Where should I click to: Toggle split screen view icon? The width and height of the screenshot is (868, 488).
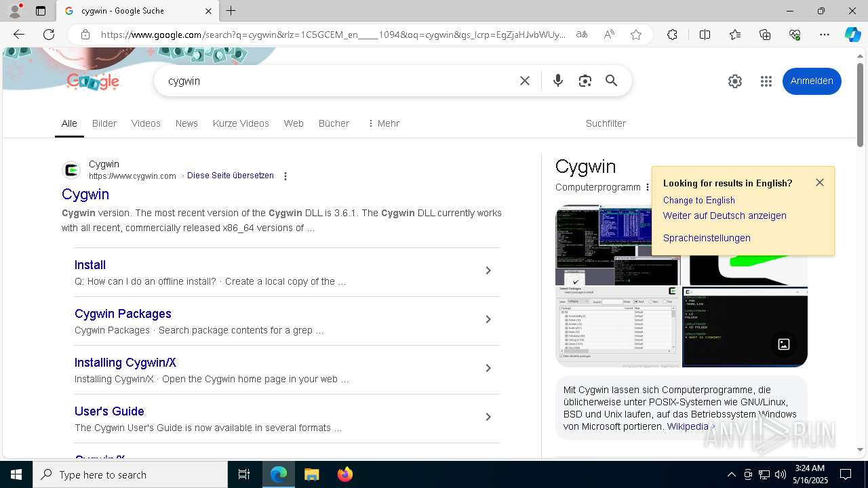705,35
